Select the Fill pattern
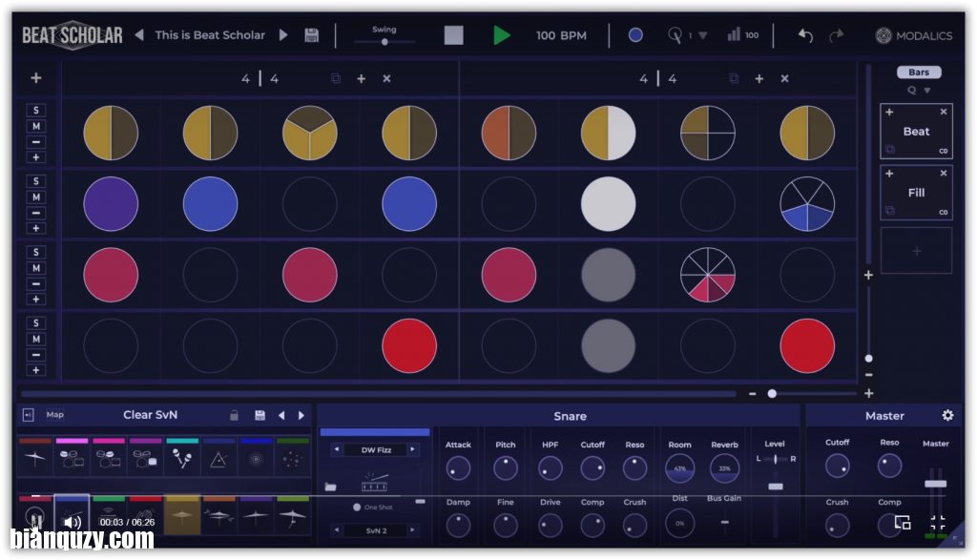Image resolution: width=977 pixels, height=560 pixels. point(916,193)
